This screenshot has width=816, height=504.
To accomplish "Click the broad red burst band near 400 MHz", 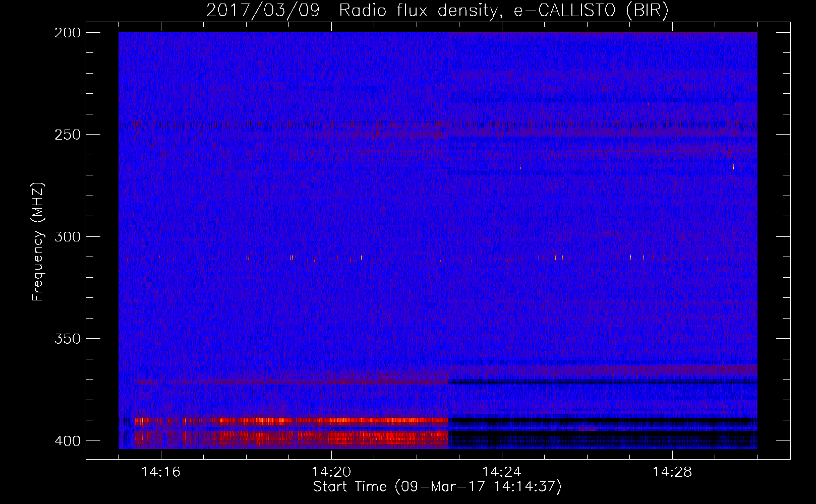I will pyautogui.click(x=292, y=438).
